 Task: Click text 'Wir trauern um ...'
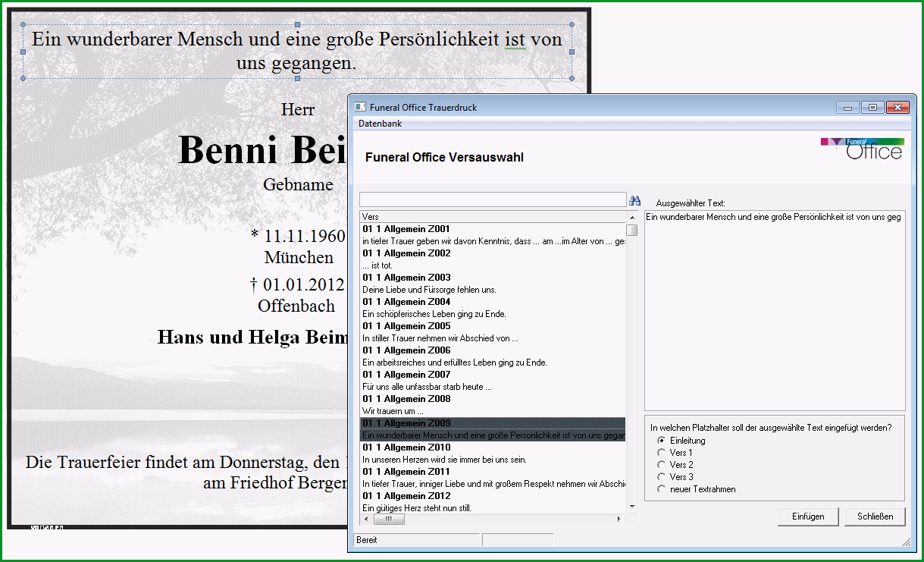pos(393,411)
